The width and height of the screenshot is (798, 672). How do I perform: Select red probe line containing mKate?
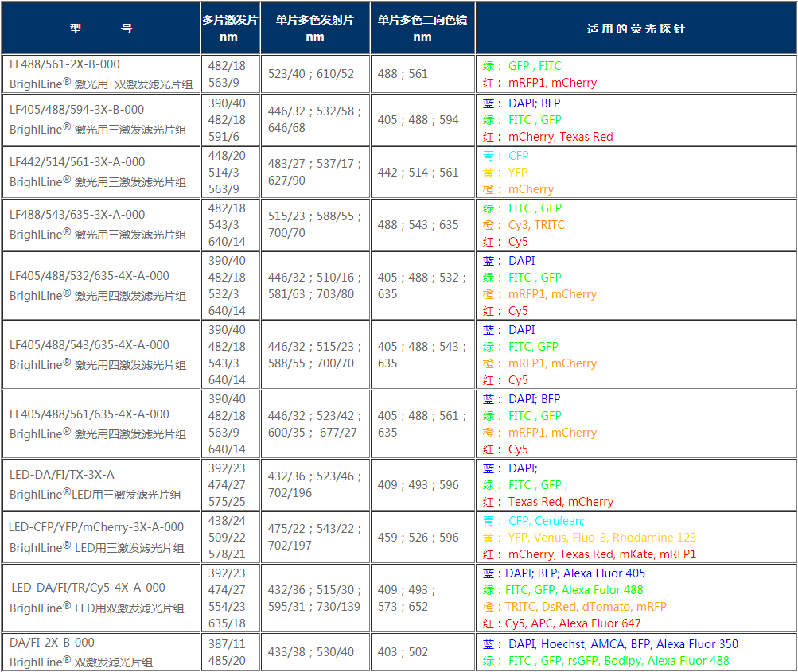pyautogui.click(x=590, y=554)
